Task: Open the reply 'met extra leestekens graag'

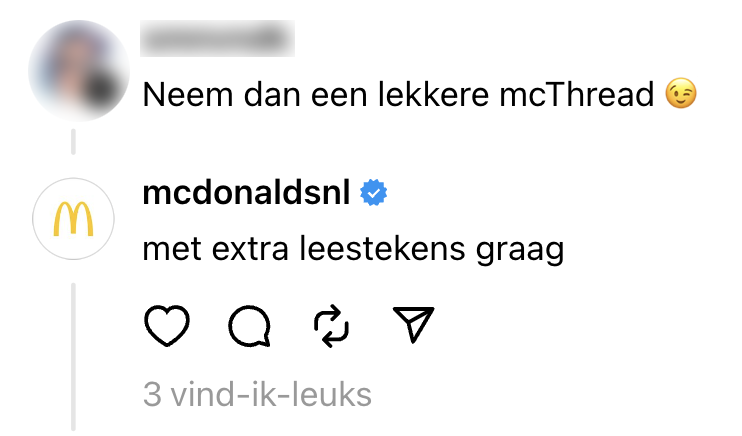Action: (353, 249)
